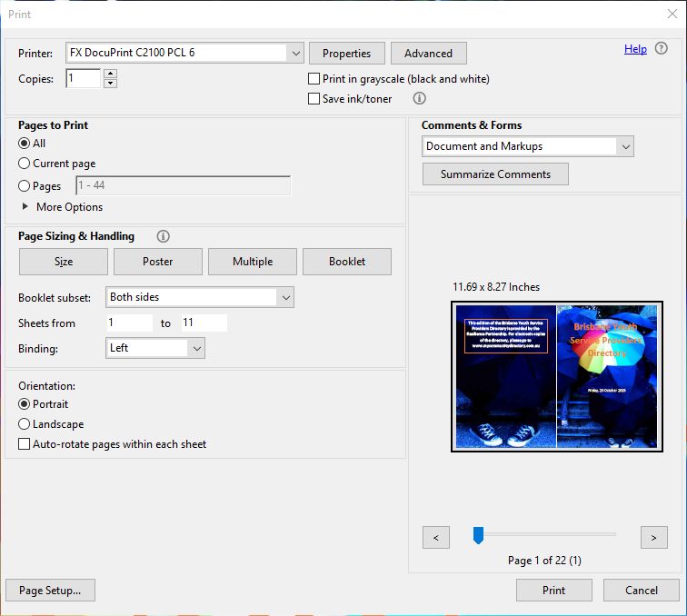The height and width of the screenshot is (616, 687).
Task: Click the Copies input field
Action: point(84,78)
